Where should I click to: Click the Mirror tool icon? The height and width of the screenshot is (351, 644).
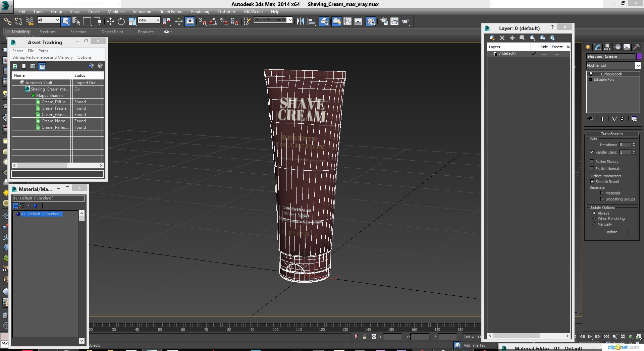300,21
